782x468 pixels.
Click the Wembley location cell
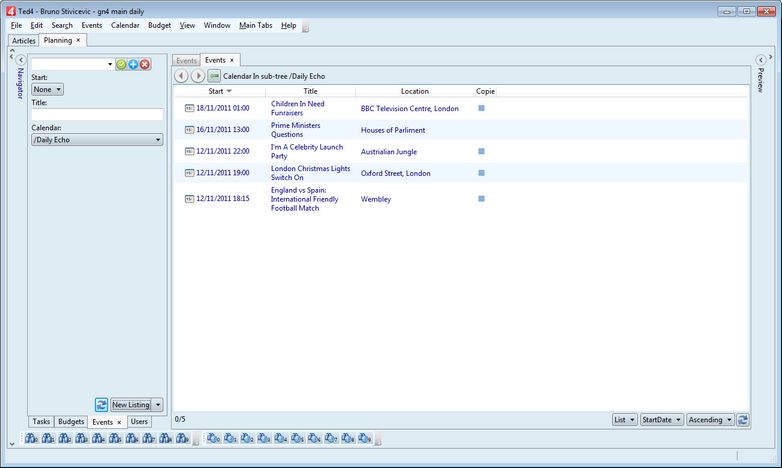(x=376, y=199)
